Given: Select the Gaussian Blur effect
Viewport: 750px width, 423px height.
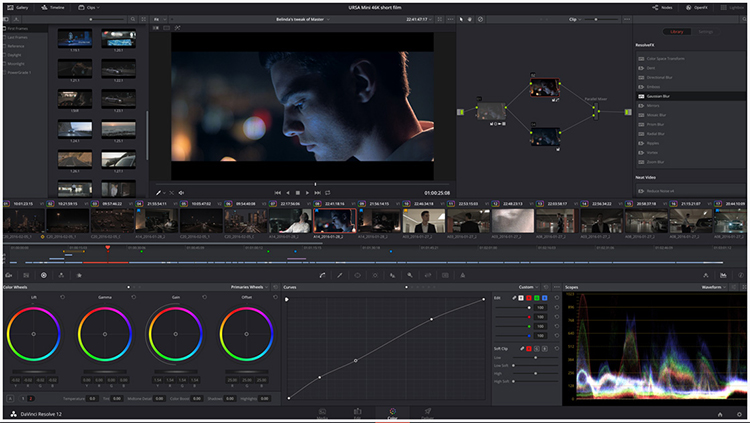Looking at the screenshot, I should [689, 96].
